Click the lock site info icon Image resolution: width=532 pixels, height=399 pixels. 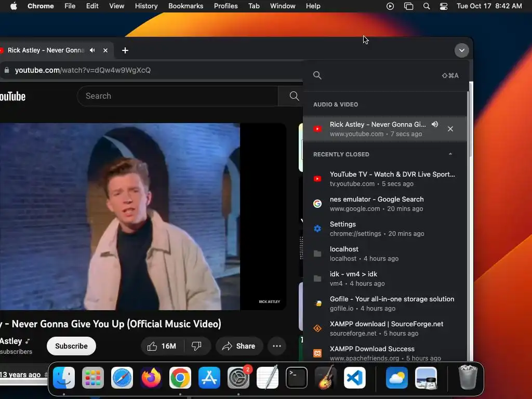[x=6, y=70]
